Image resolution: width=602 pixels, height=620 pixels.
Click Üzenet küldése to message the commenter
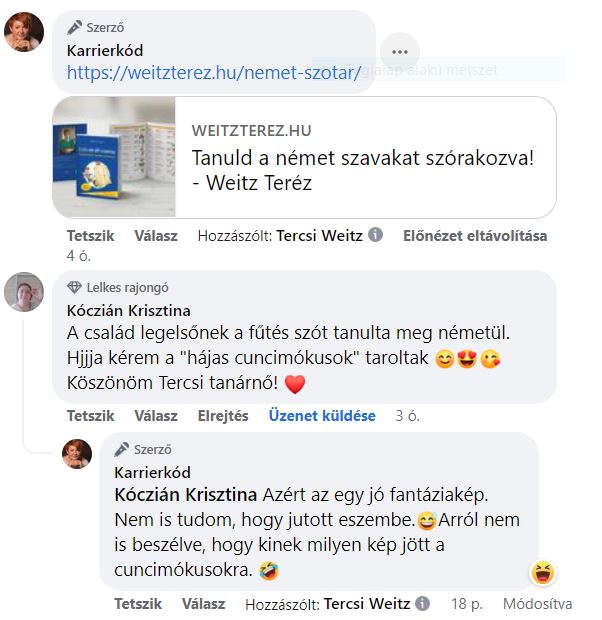pyautogui.click(x=322, y=416)
